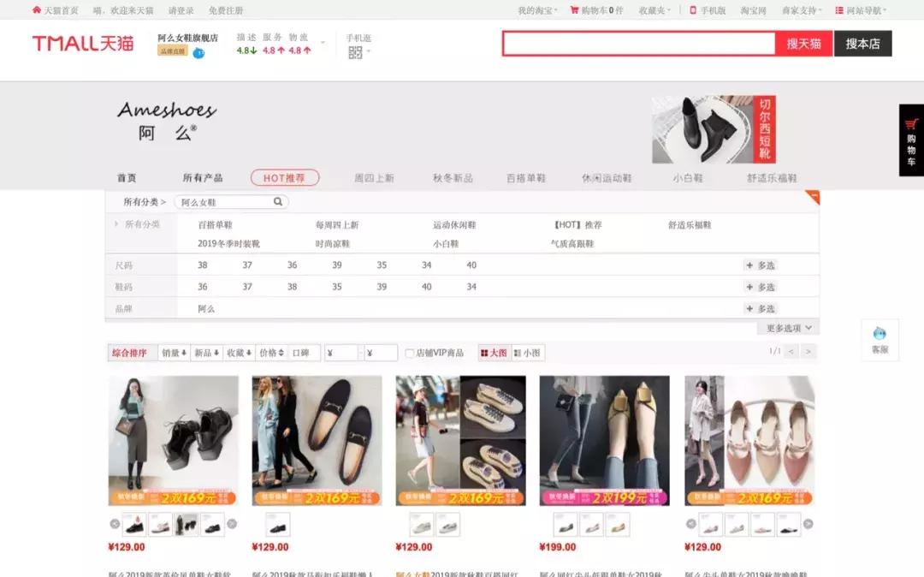This screenshot has width=924, height=577.
Task: Enable multi-select 多选 for 鞋码 row
Action: tap(761, 287)
